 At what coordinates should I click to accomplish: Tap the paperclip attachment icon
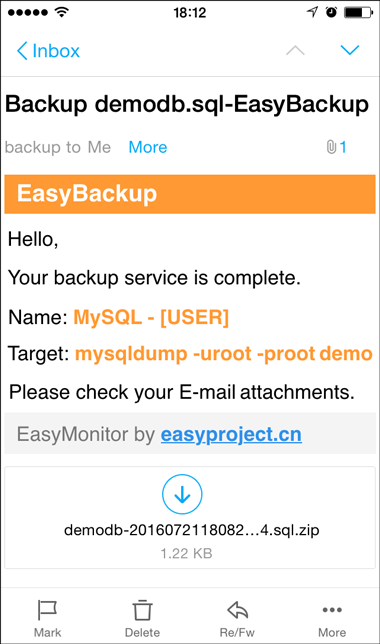click(x=331, y=147)
